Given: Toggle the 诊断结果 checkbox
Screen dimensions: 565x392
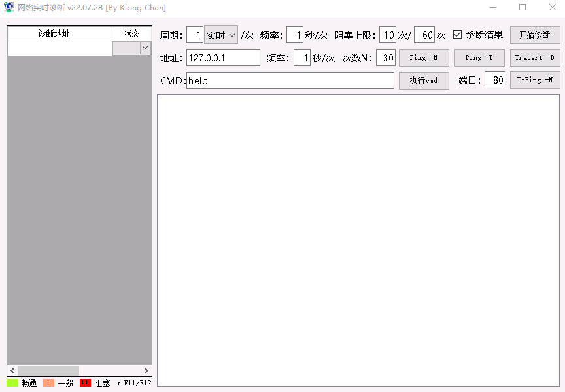Looking at the screenshot, I should (457, 35).
